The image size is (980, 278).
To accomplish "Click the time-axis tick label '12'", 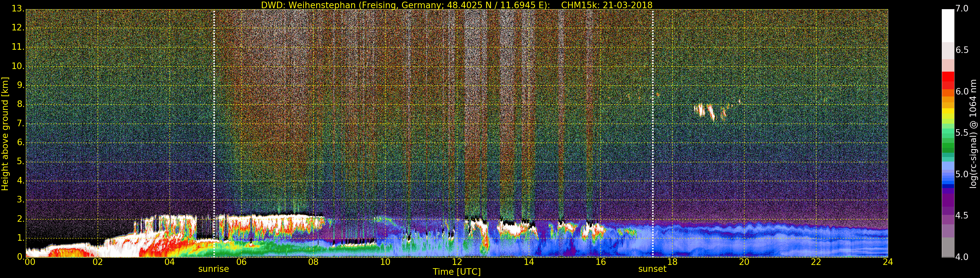I will [457, 262].
